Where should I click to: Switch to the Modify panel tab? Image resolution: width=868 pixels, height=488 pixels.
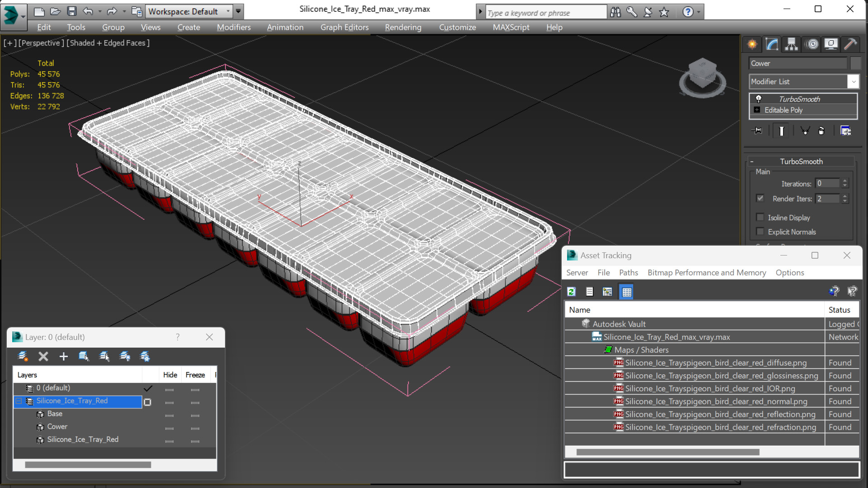tap(772, 44)
